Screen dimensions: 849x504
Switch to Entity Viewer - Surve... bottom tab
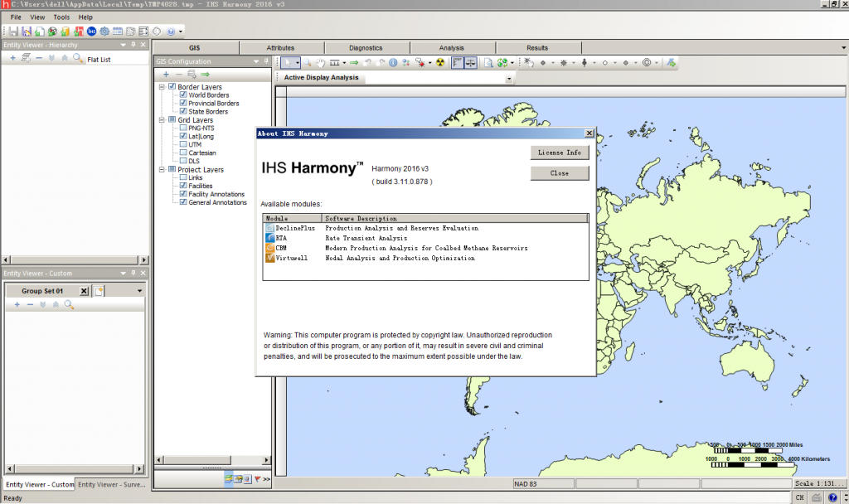[x=111, y=484]
